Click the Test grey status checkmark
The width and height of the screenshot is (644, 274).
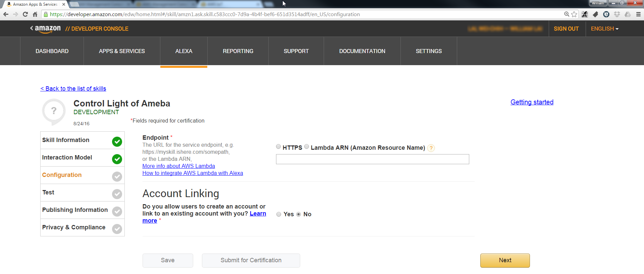pyautogui.click(x=117, y=194)
